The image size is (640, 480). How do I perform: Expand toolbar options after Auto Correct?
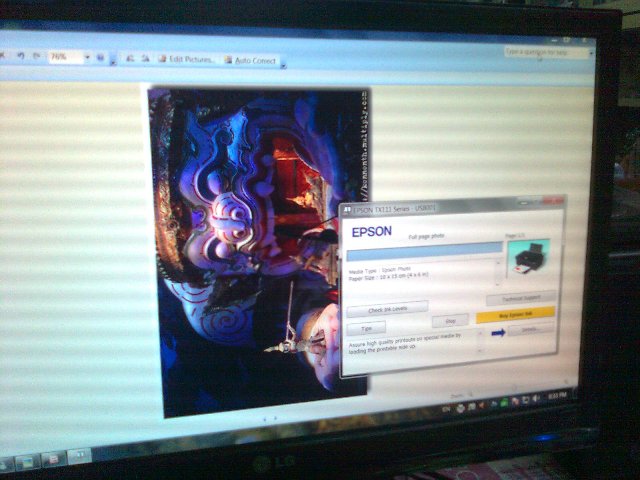283,65
